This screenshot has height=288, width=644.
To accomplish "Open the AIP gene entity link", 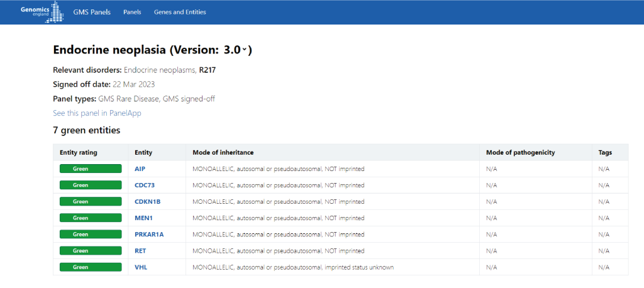I will pos(140,169).
